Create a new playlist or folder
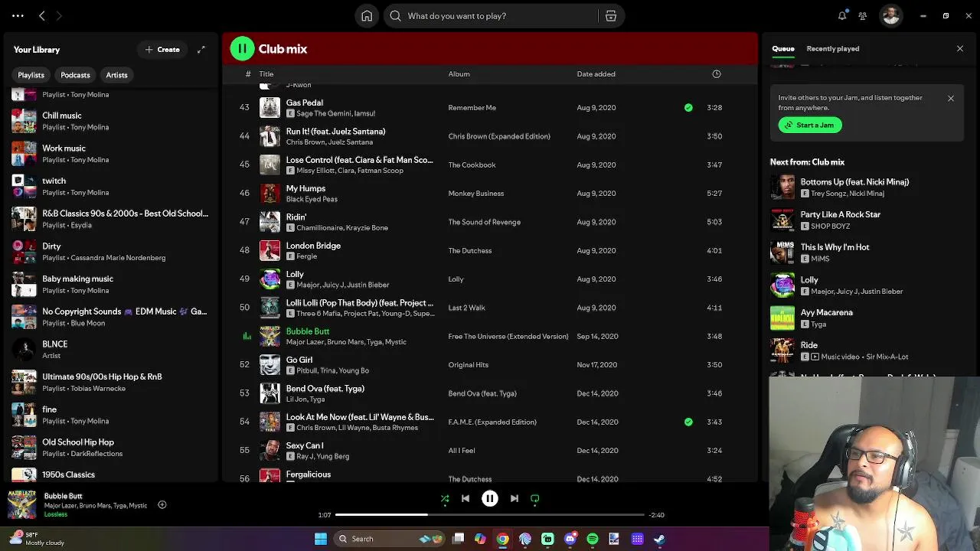 [x=162, y=50]
